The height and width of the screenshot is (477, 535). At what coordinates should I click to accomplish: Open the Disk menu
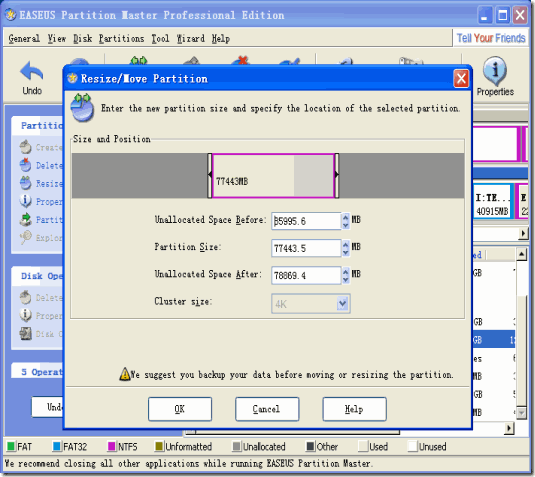pyautogui.click(x=83, y=38)
